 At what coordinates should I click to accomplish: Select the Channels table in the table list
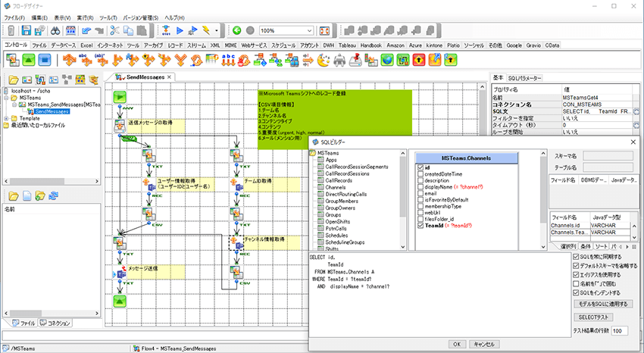335,187
